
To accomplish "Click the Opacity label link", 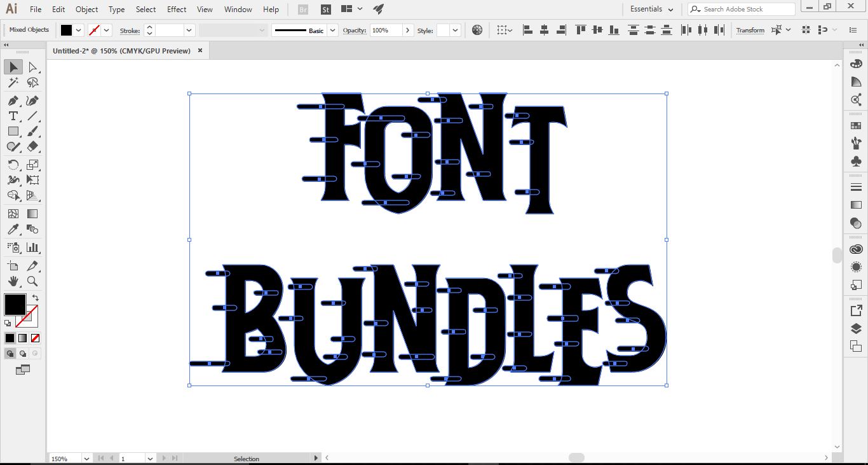I will (x=355, y=30).
